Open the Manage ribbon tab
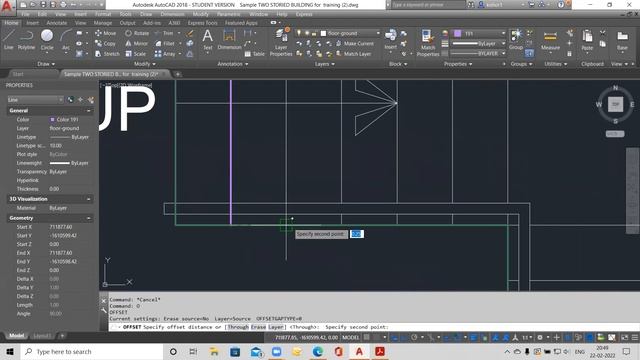Screen dimensions: 640x360 [103, 23]
